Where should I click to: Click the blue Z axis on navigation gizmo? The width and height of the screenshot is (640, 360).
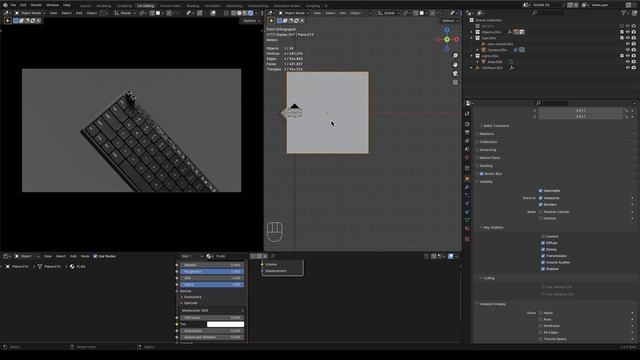(447, 30)
